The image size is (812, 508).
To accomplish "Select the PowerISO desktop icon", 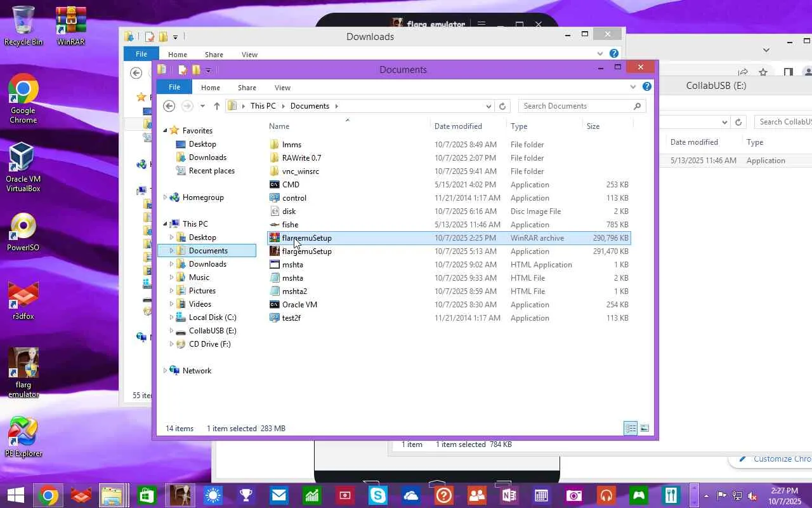I will pos(23,232).
